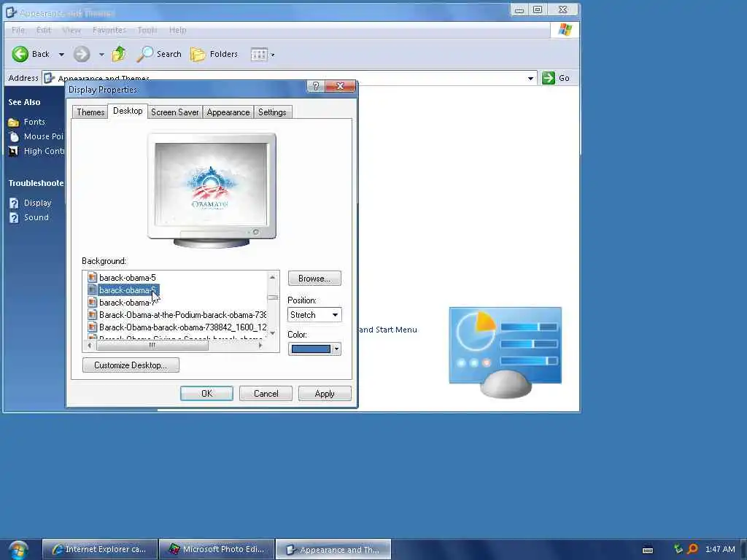Click the Windows Start orb
The image size is (747, 560).
pos(18,550)
